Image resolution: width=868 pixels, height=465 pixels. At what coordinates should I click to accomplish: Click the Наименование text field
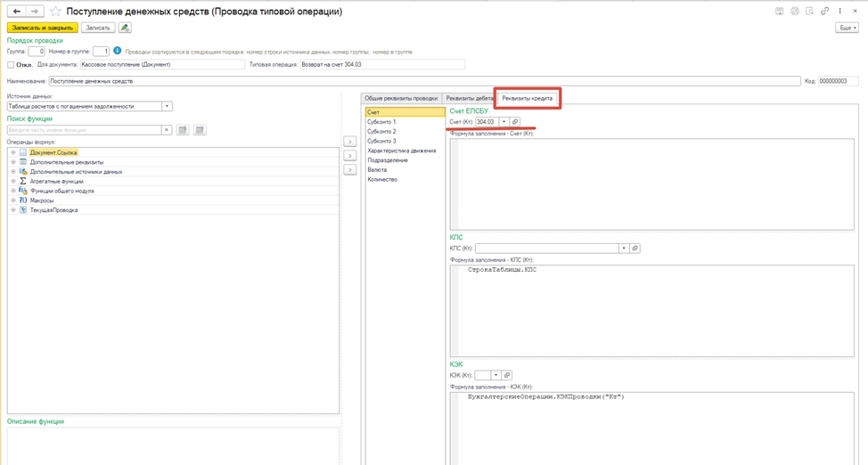click(424, 81)
